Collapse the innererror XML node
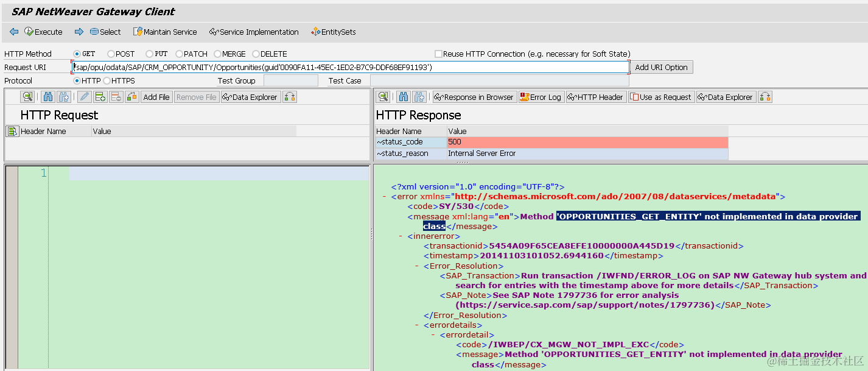This screenshot has height=371, width=868. pyautogui.click(x=401, y=236)
